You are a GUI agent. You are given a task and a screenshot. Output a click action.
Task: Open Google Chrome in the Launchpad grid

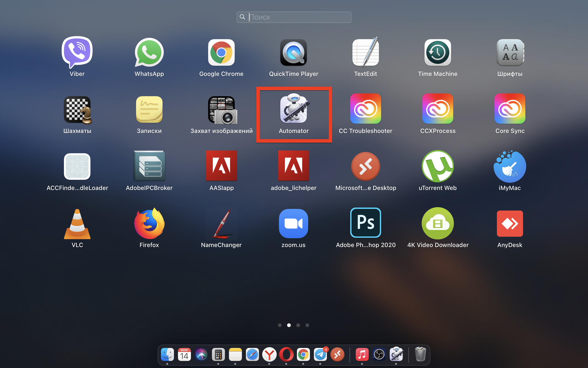(221, 52)
